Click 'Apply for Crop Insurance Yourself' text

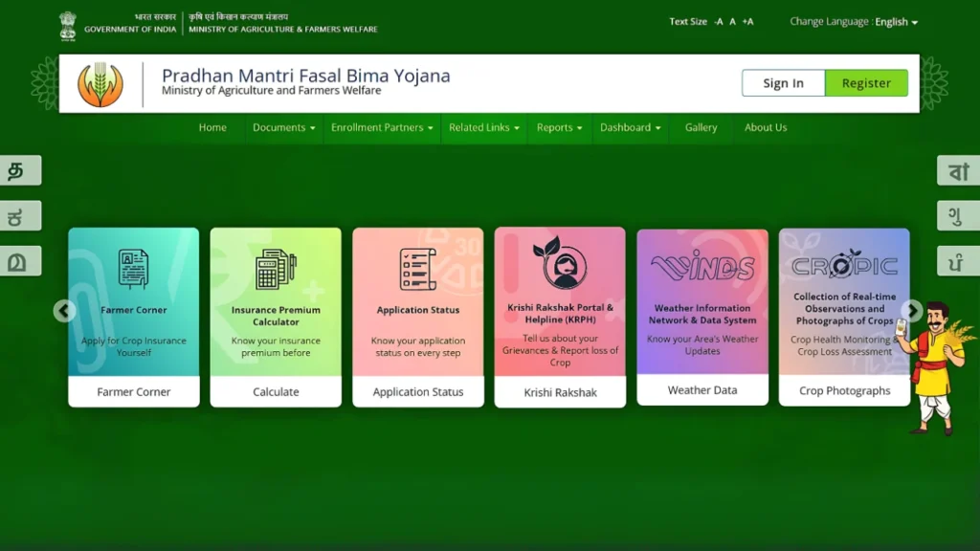[134, 346]
